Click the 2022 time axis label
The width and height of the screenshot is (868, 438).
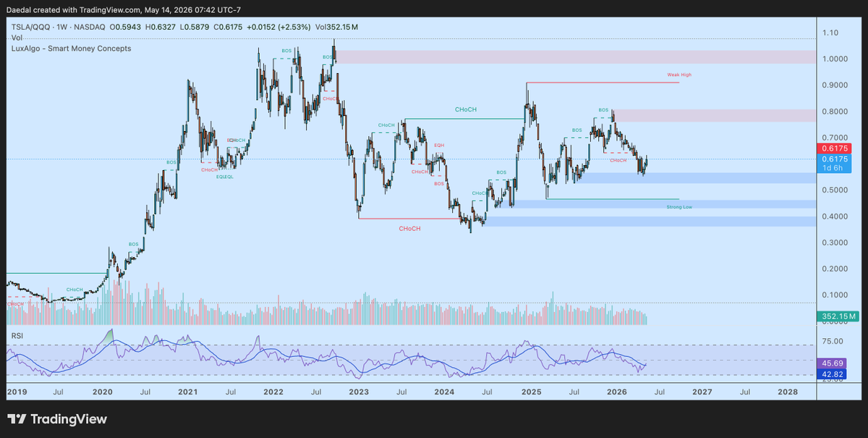click(x=273, y=391)
